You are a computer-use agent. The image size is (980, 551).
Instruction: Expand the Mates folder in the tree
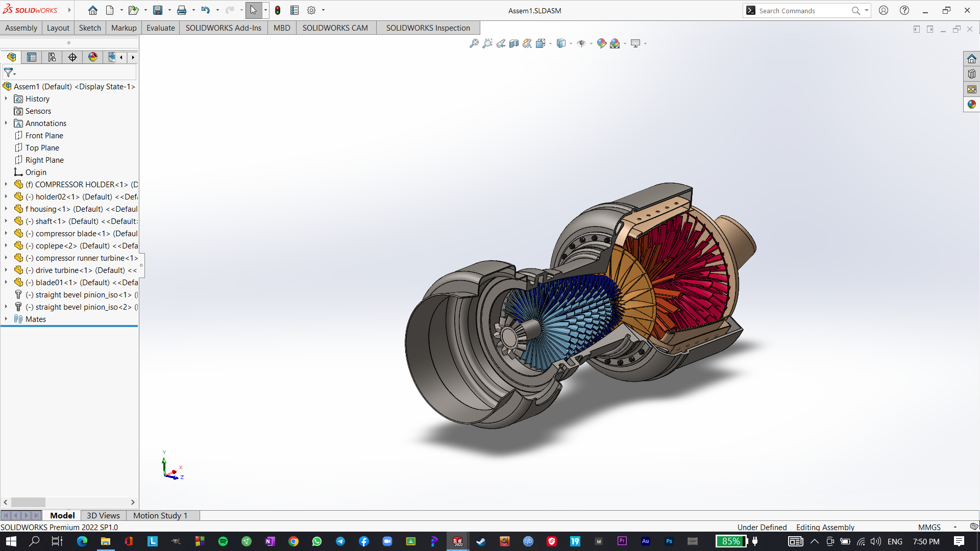click(6, 319)
